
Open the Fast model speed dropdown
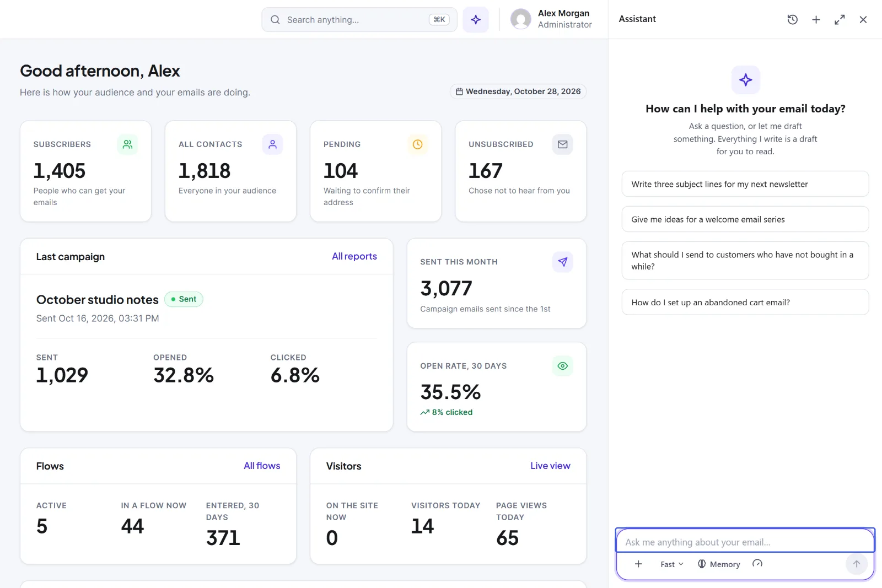(x=672, y=564)
